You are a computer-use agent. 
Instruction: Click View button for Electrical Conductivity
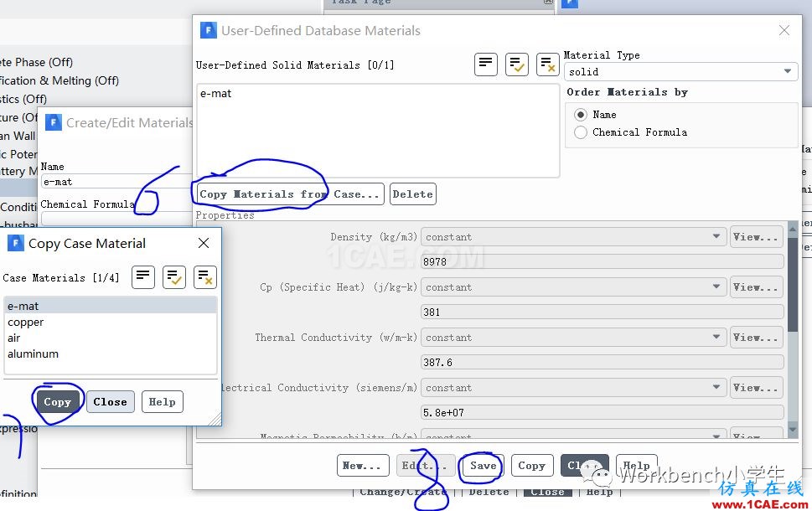[x=756, y=387]
